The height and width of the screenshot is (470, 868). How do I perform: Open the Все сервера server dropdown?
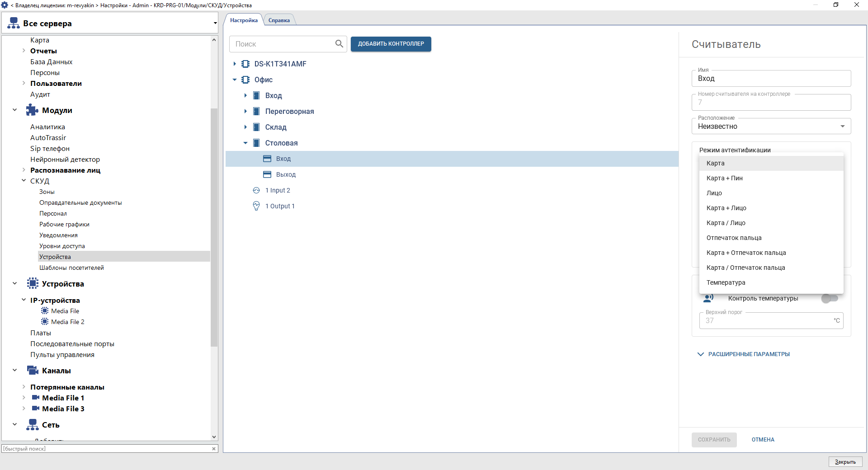click(215, 23)
